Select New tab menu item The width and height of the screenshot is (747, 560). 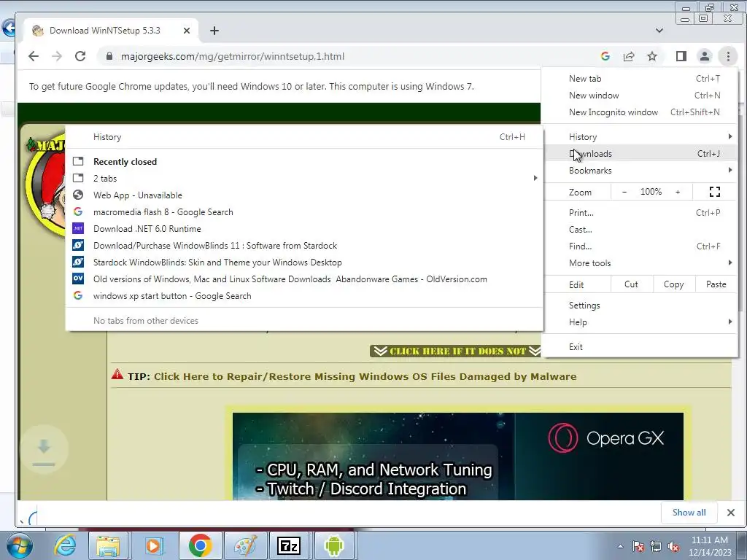click(640, 79)
